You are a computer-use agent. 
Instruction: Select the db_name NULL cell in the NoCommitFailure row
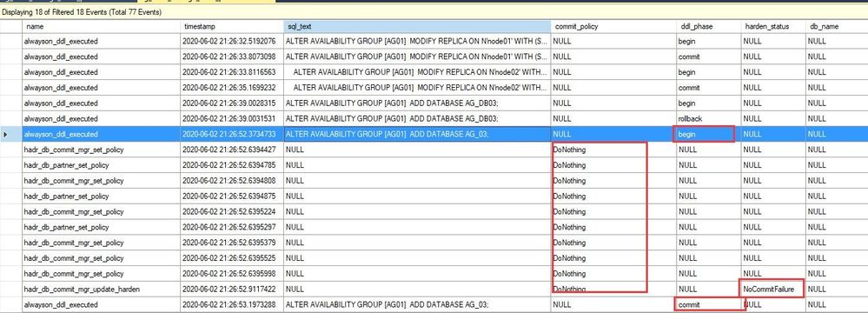(x=837, y=290)
